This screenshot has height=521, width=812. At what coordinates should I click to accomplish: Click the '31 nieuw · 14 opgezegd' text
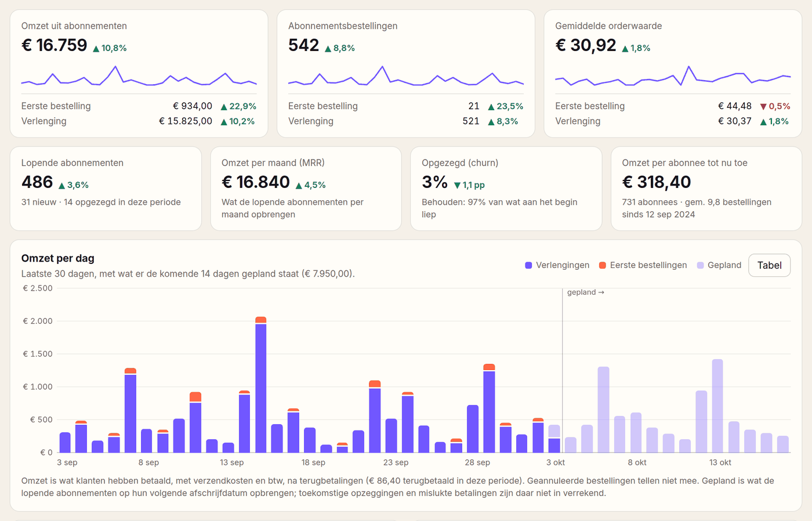101,202
